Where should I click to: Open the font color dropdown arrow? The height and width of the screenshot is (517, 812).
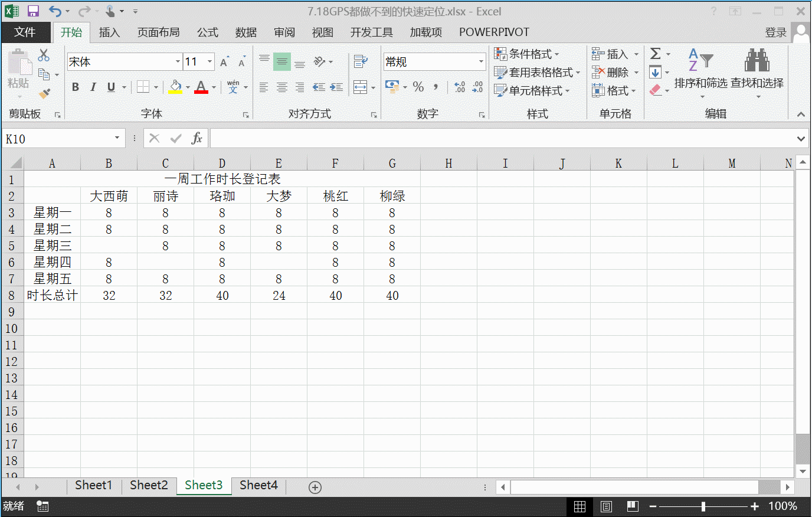tap(213, 87)
